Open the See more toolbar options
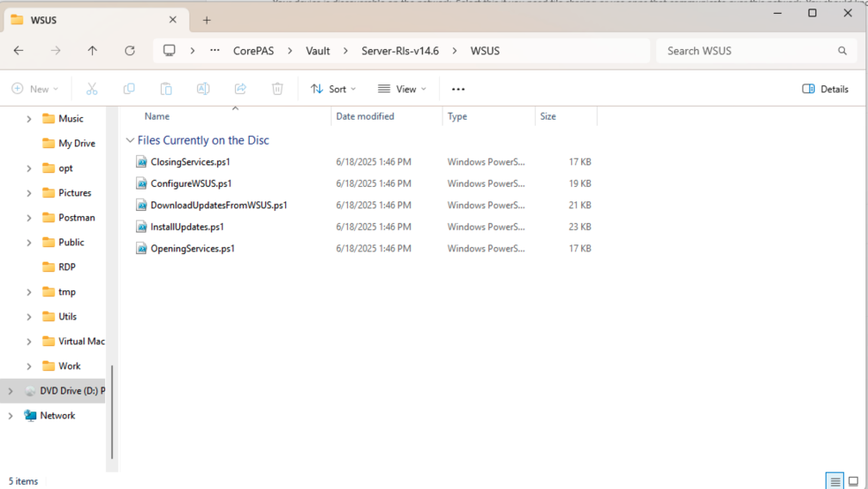The image size is (868, 489). pos(458,89)
